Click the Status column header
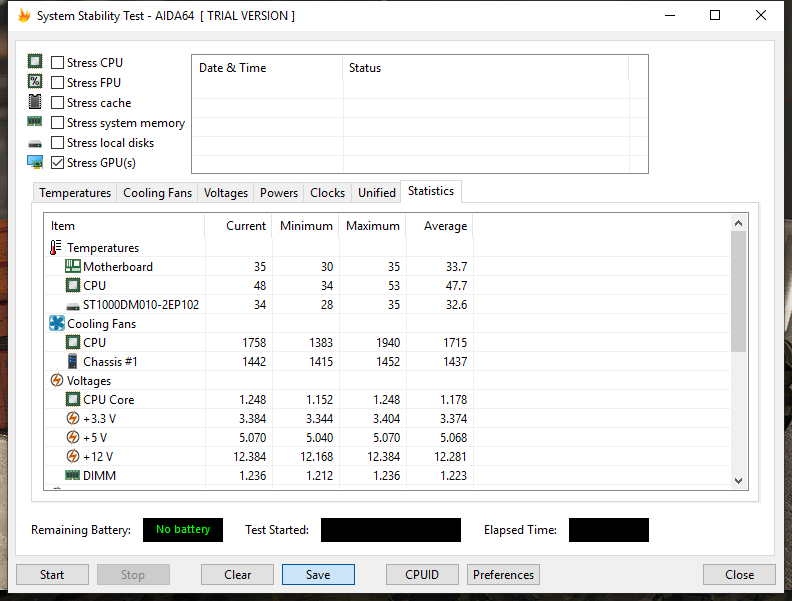792x601 pixels. click(x=485, y=68)
